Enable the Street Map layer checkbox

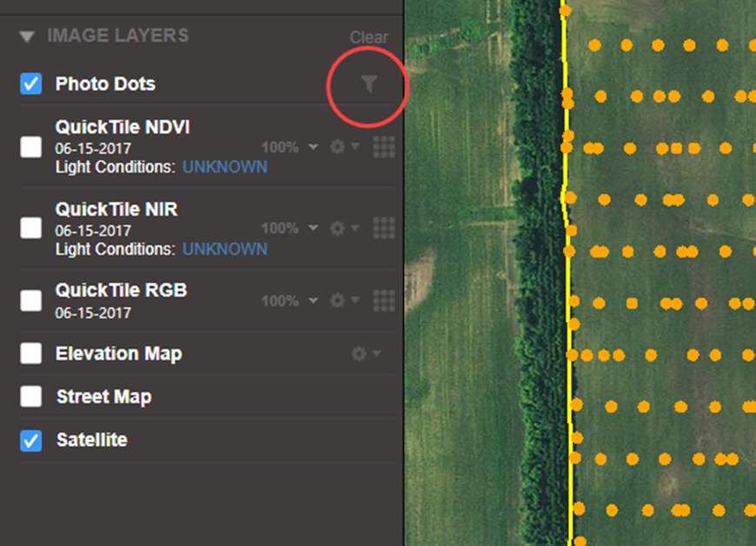(31, 397)
